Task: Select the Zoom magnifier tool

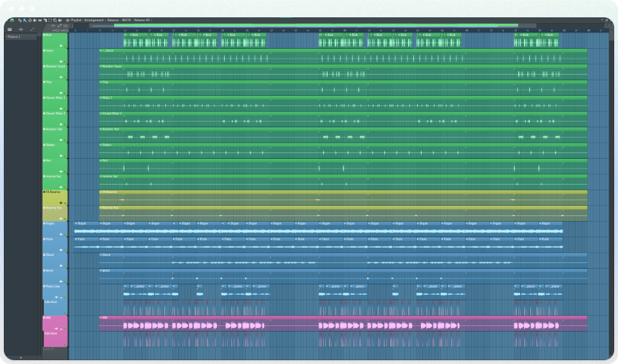Action: point(56,20)
